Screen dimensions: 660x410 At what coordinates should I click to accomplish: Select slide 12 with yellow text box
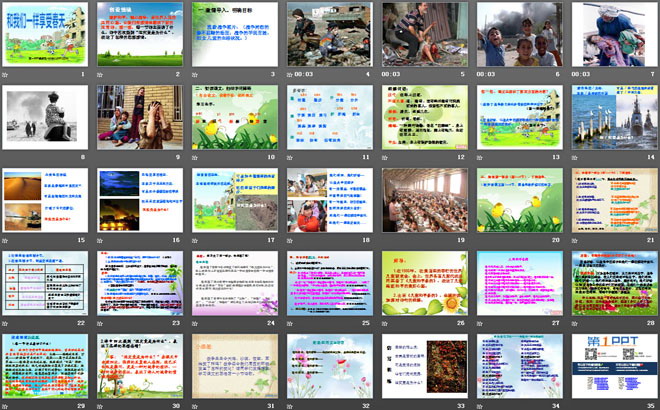420,117
